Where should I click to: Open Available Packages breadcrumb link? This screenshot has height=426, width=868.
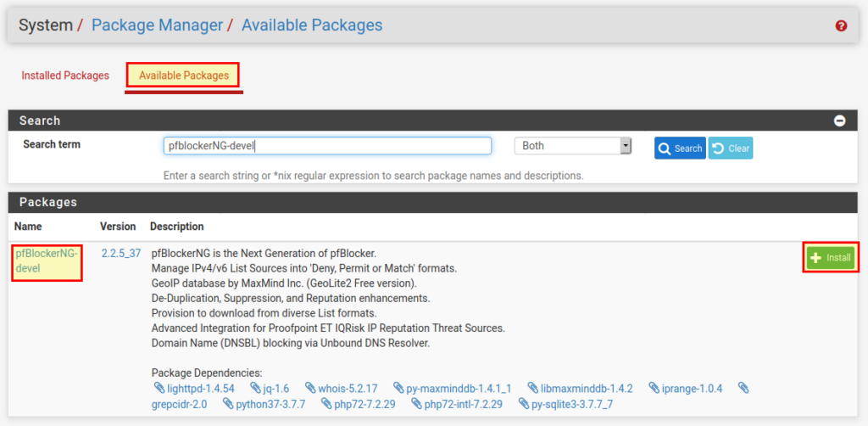coord(312,25)
